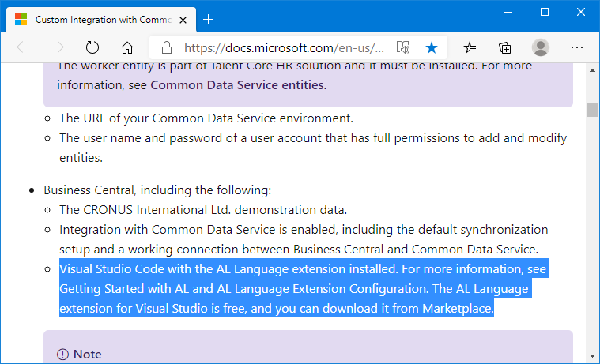The width and height of the screenshot is (600, 364).
Task: Click the vertical scrollbar thumb
Action: pos(592,110)
